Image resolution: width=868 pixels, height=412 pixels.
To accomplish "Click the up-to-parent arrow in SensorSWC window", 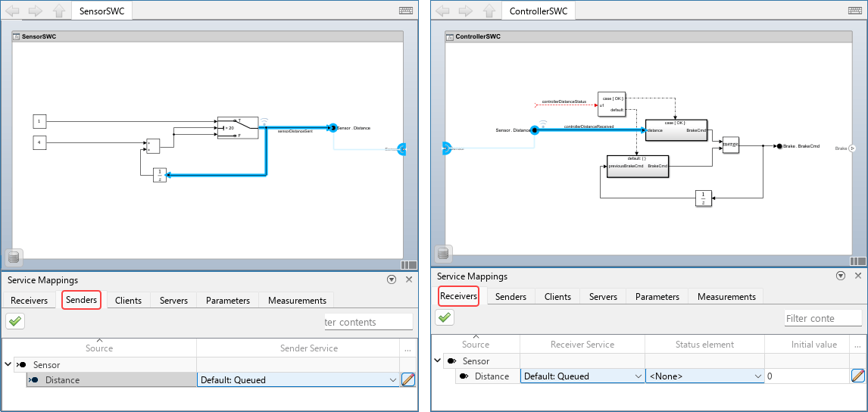I will tap(58, 11).
